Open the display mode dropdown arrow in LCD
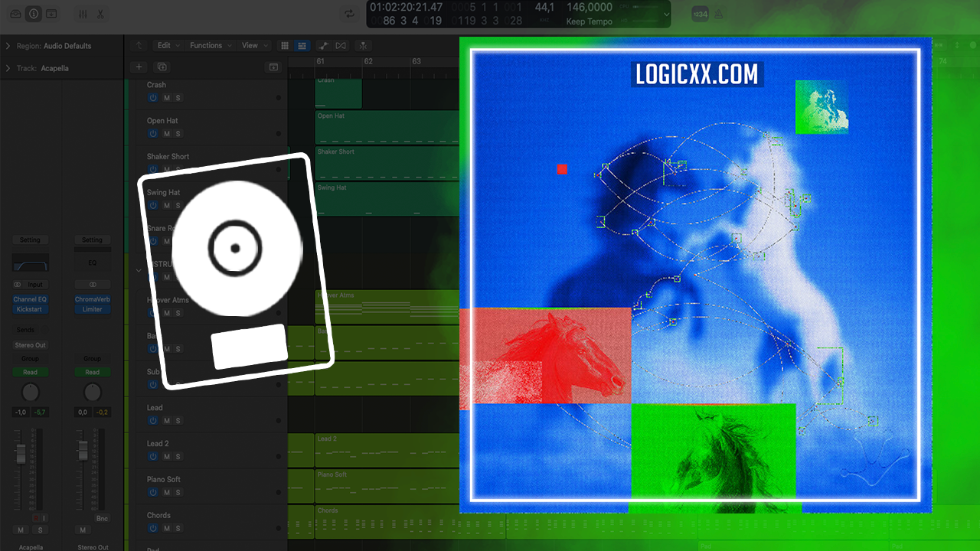 click(666, 15)
